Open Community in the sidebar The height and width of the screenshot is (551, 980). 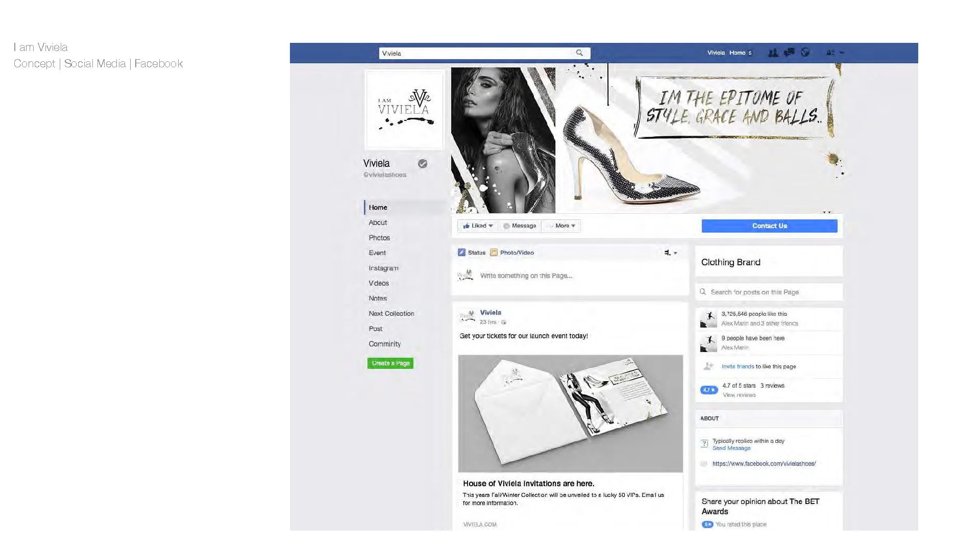pos(385,344)
